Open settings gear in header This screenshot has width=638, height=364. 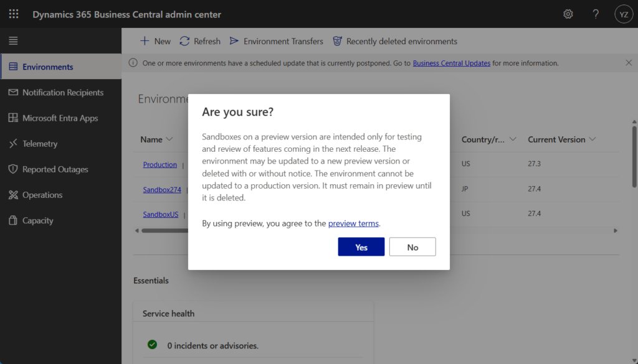point(568,14)
